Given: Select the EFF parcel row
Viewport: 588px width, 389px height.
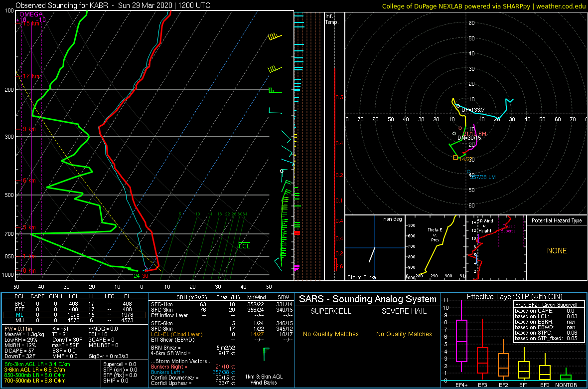Looking at the screenshot, I should pyautogui.click(x=75, y=309).
